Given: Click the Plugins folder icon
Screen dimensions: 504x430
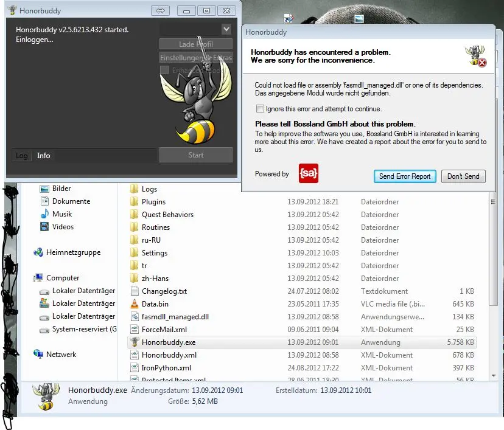Looking at the screenshot, I should pyautogui.click(x=135, y=202).
